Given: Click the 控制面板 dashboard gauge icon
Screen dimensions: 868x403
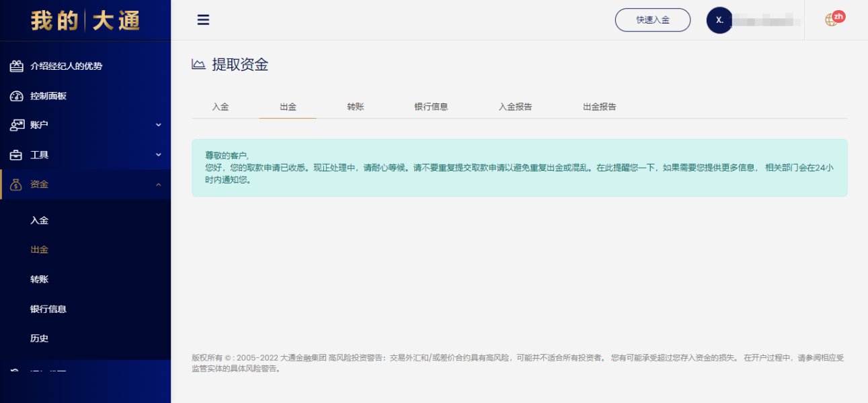Looking at the screenshot, I should (16, 96).
